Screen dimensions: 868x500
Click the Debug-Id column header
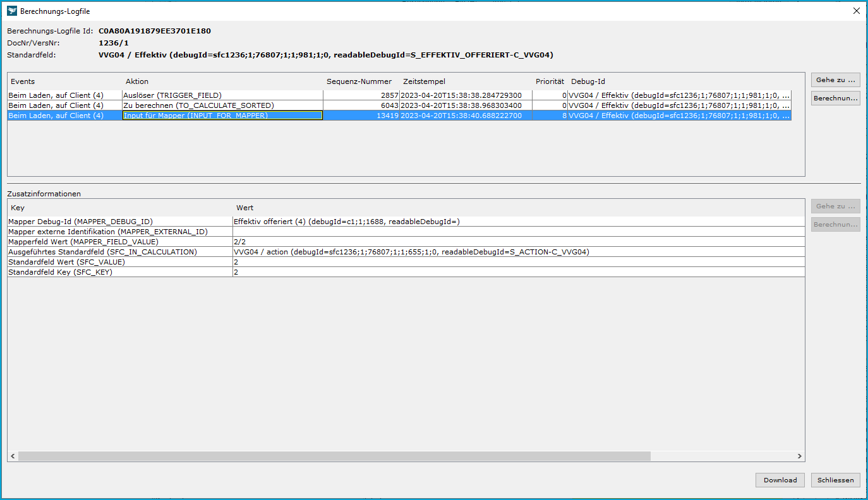coord(588,81)
